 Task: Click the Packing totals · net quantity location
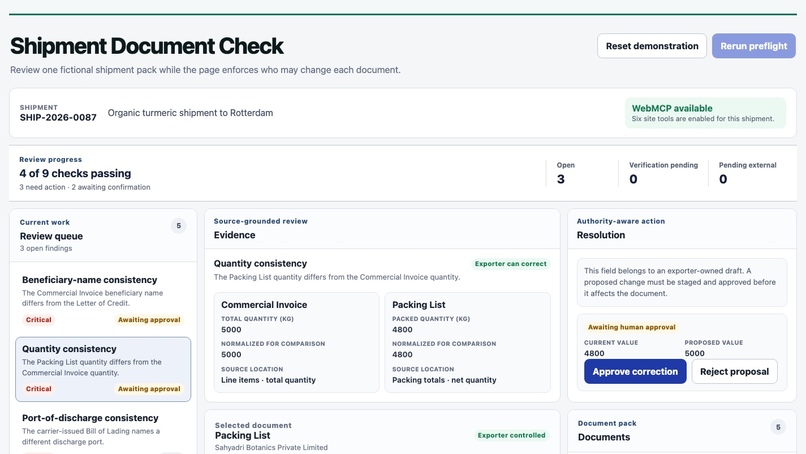coord(444,380)
